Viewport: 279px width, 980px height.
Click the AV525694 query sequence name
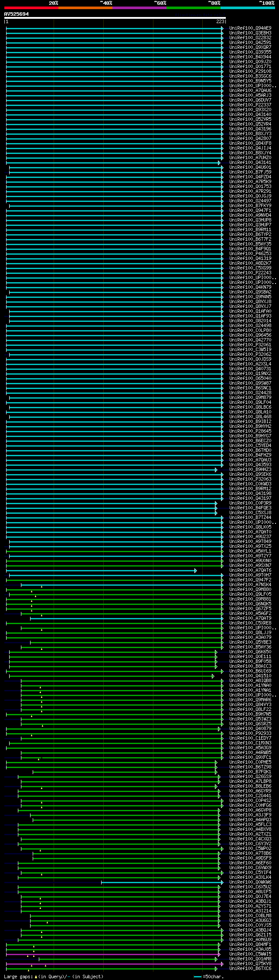point(17,14)
